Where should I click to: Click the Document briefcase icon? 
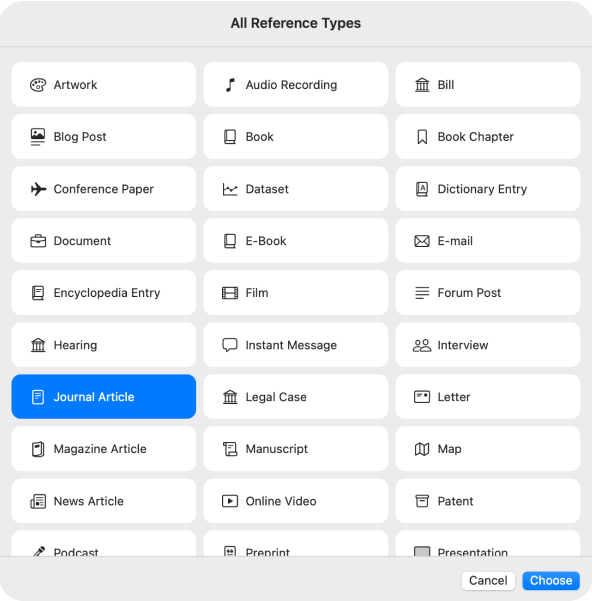38,241
